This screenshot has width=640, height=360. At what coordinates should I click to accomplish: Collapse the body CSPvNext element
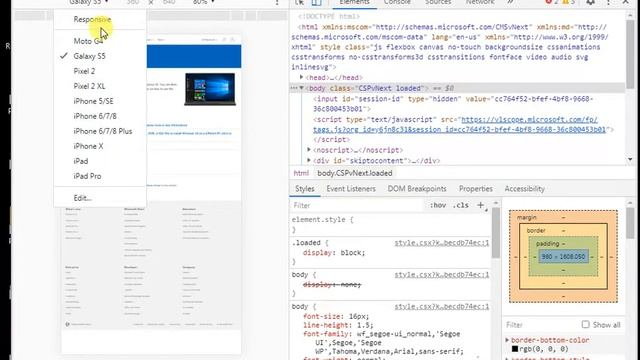pyautogui.click(x=302, y=88)
